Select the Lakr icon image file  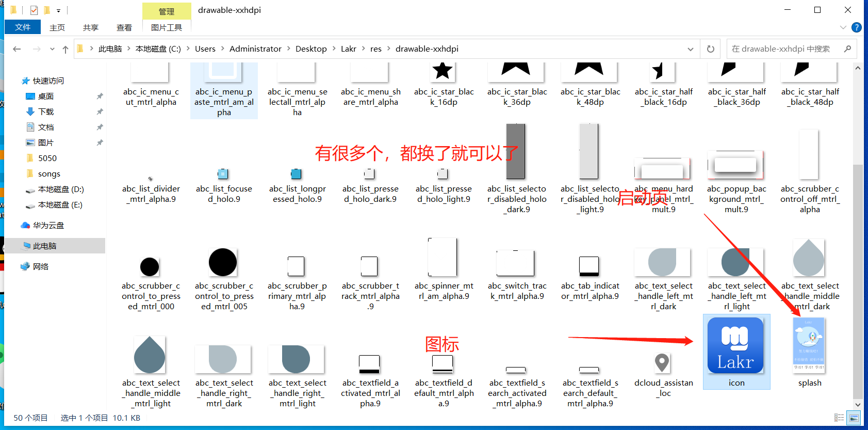click(x=736, y=352)
